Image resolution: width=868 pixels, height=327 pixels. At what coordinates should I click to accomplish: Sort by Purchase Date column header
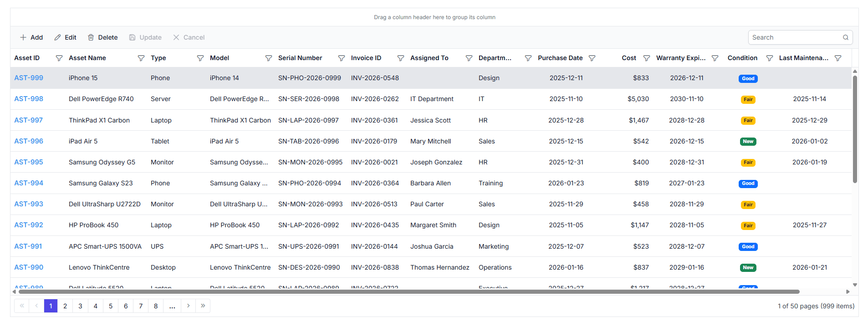(560, 58)
